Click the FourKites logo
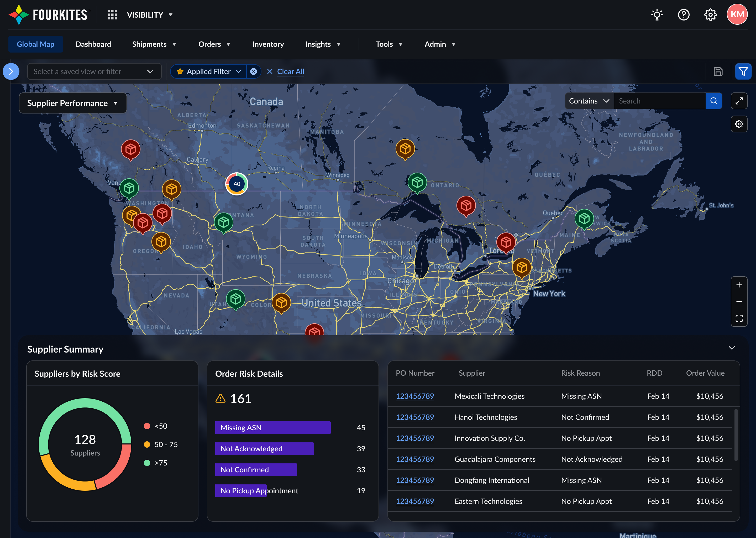The width and height of the screenshot is (756, 538). 48,14
